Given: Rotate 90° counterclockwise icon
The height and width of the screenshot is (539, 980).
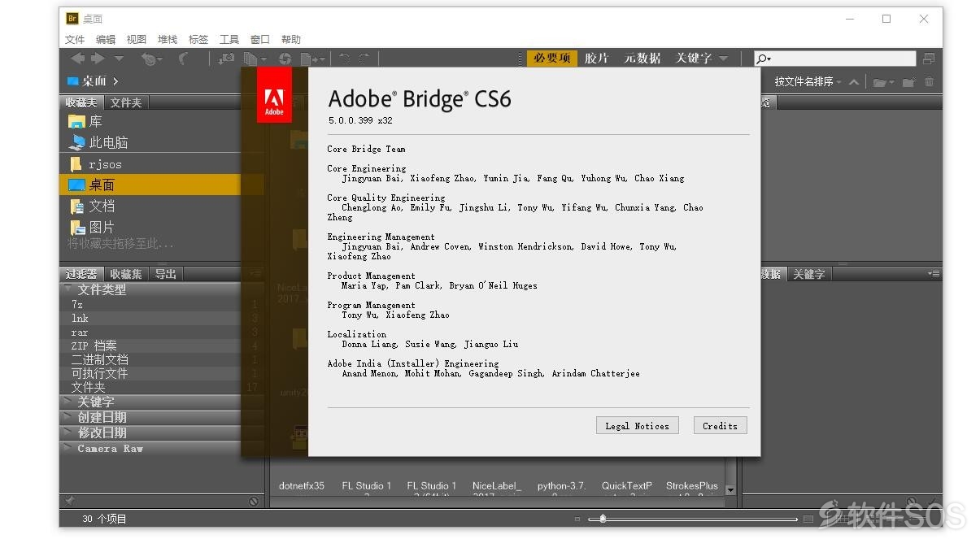Looking at the screenshot, I should (345, 59).
